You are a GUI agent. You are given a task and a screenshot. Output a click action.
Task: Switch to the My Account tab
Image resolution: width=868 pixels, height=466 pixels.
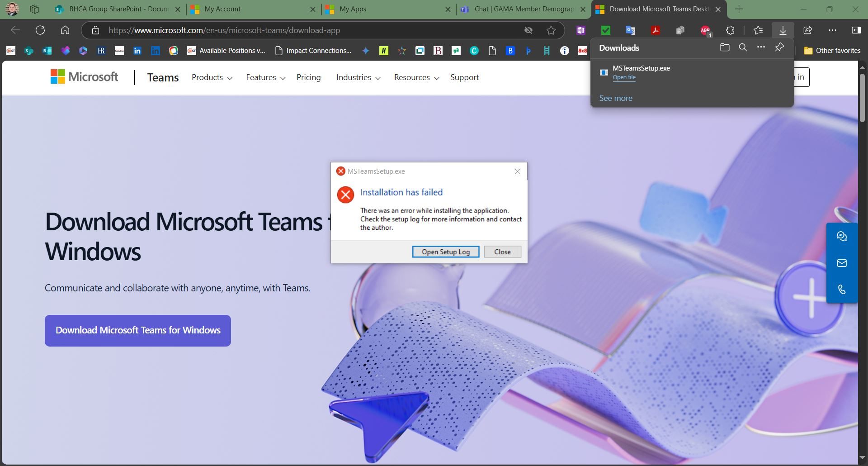253,9
